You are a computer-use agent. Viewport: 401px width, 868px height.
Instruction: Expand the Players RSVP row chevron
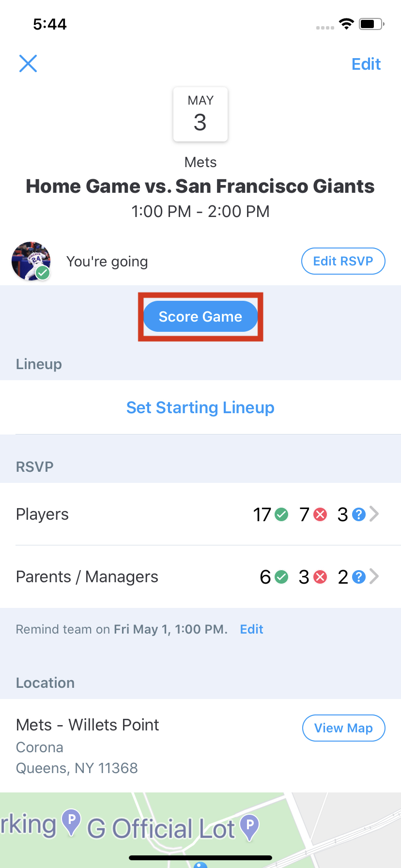(x=374, y=514)
